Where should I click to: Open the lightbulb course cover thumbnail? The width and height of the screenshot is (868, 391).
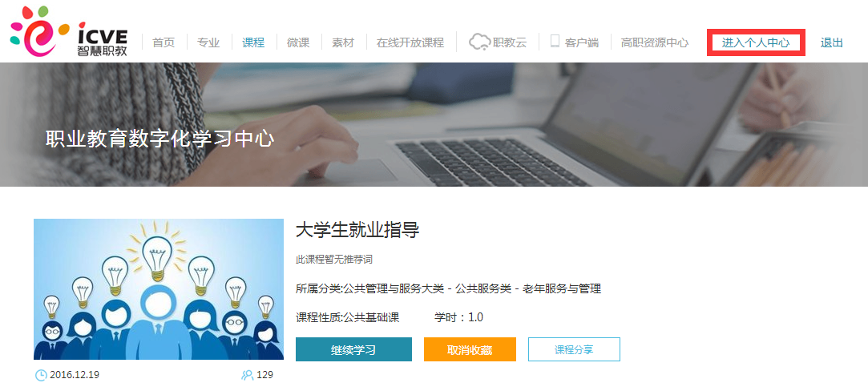tap(159, 289)
